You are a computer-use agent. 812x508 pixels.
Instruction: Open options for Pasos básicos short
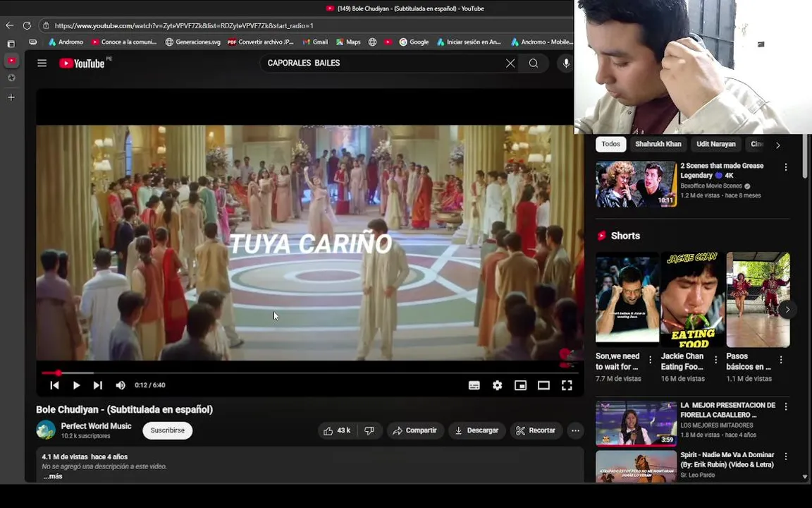pos(781,360)
